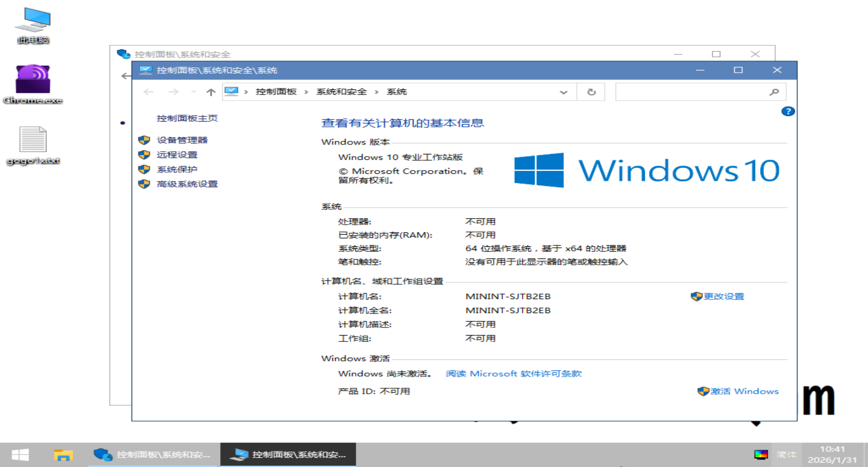Click Activate Windows (激活 Windows) link
Viewport: 868px width, 467px height.
[744, 391]
